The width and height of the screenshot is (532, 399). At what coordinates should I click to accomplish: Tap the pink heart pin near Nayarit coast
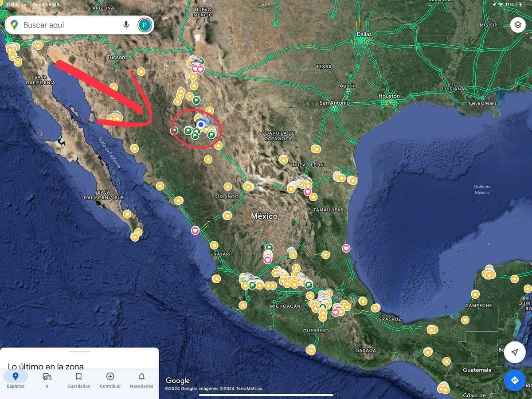195,230
